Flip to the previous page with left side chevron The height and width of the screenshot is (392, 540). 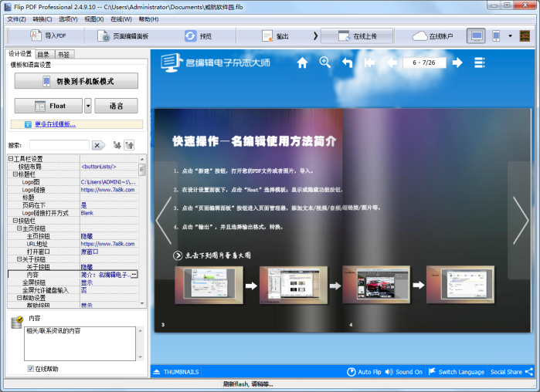click(164, 220)
